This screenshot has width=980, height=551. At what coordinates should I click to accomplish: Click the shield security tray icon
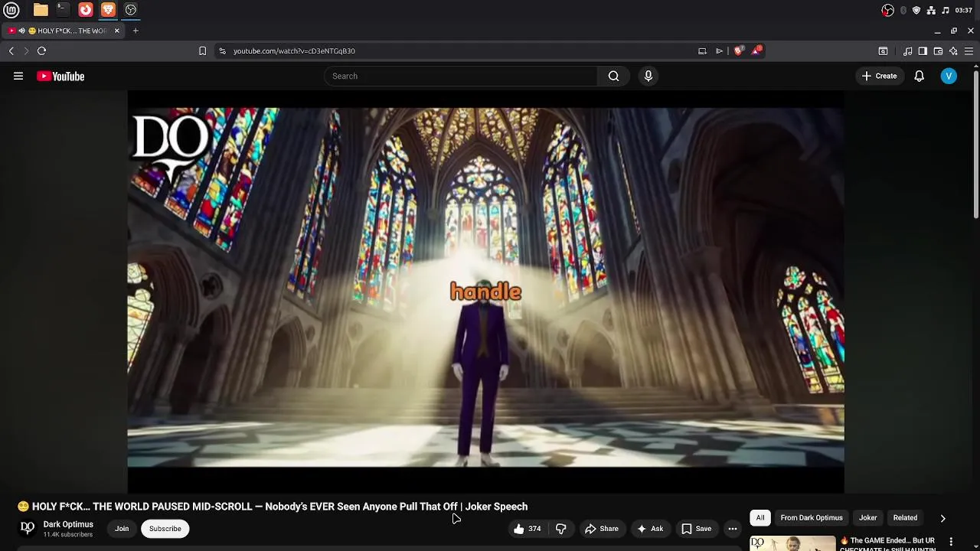coord(916,10)
